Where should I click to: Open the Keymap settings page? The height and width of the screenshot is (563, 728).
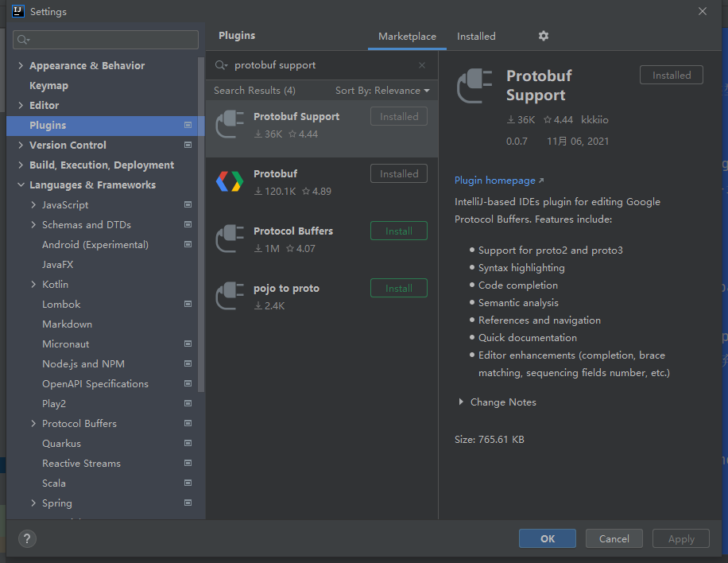click(48, 85)
